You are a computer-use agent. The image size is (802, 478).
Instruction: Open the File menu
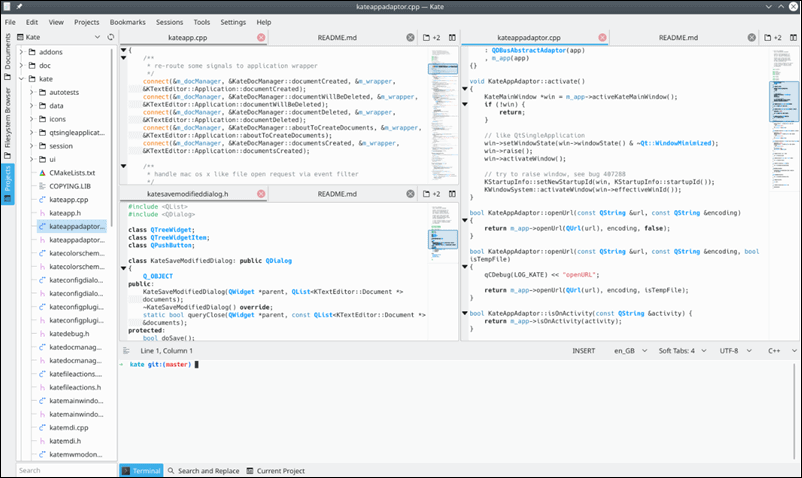pyautogui.click(x=10, y=22)
